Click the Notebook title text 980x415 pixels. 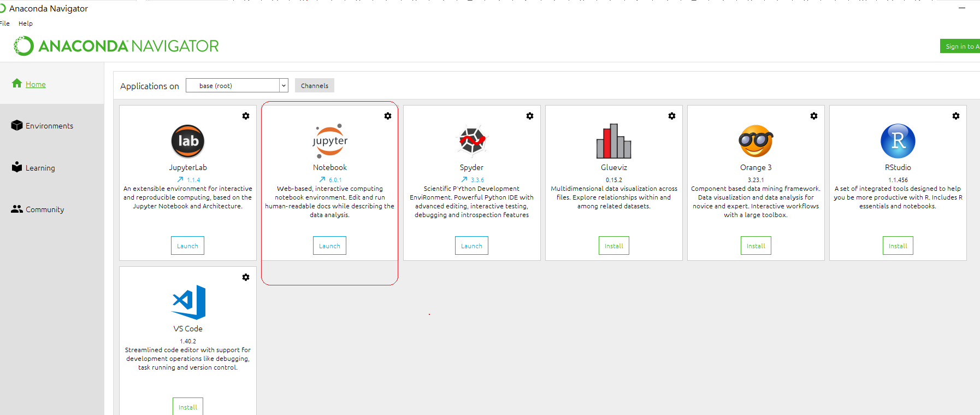point(330,167)
